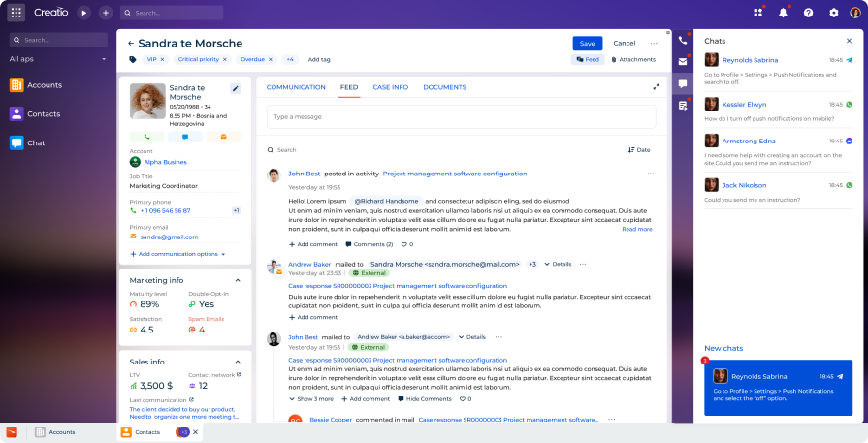Expand Show 3 more in mail thread

(x=311, y=399)
